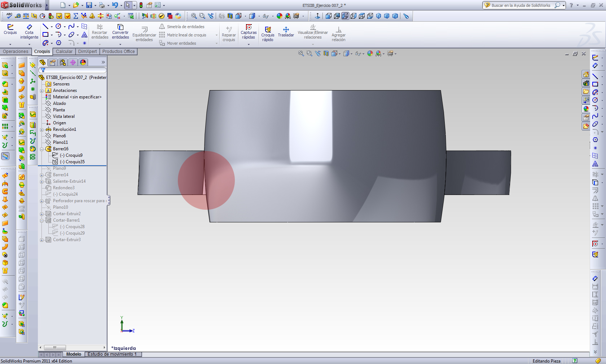Toggle the Instant3D ruler button on left toolbar
Viewport: 606px width, 364px height.
pos(5,156)
